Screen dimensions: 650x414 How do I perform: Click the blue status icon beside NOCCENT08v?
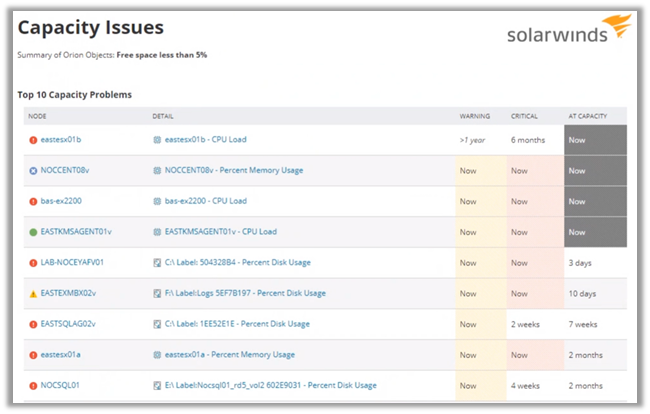pyautogui.click(x=34, y=171)
